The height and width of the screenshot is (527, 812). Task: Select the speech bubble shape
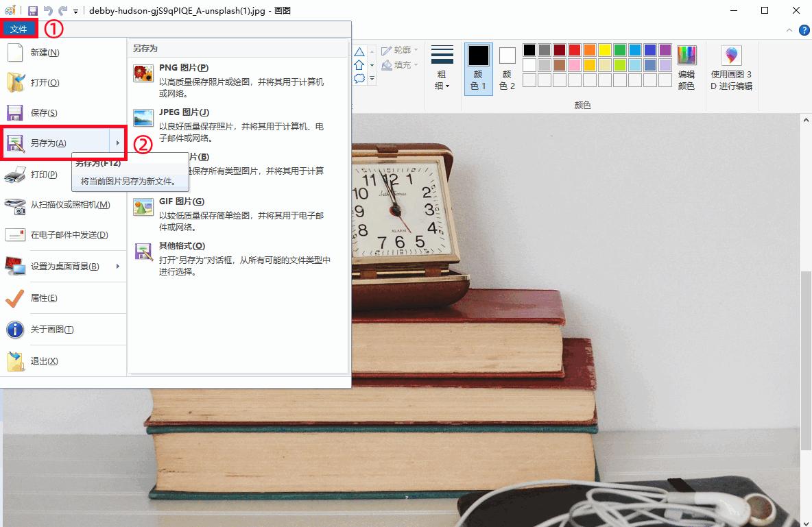click(360, 77)
